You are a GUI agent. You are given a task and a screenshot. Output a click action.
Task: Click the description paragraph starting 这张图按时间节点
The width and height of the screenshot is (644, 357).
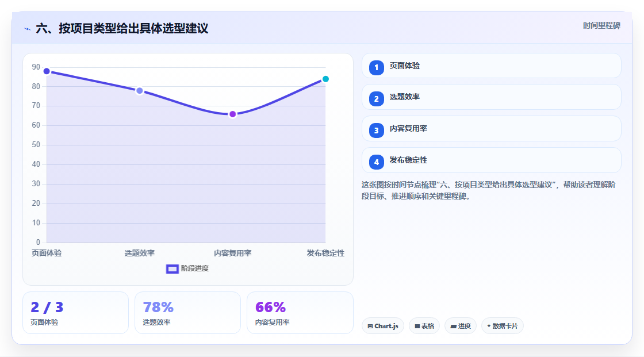(x=488, y=190)
